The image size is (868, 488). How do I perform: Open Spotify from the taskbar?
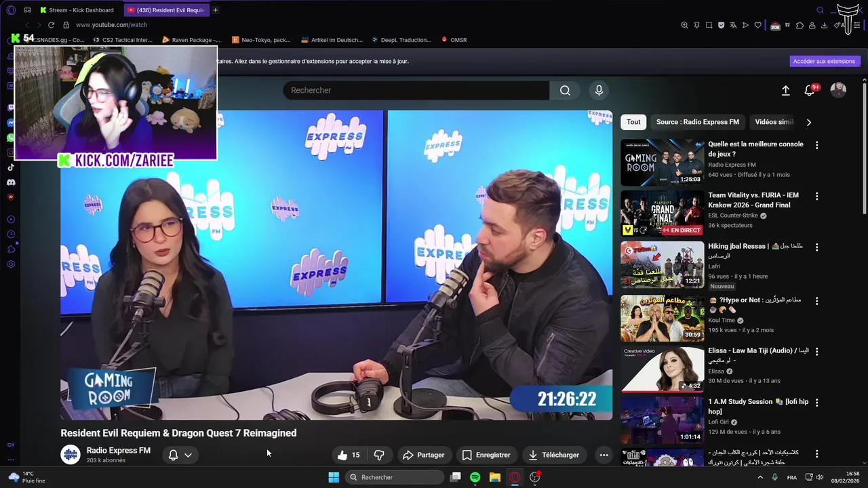click(x=475, y=477)
